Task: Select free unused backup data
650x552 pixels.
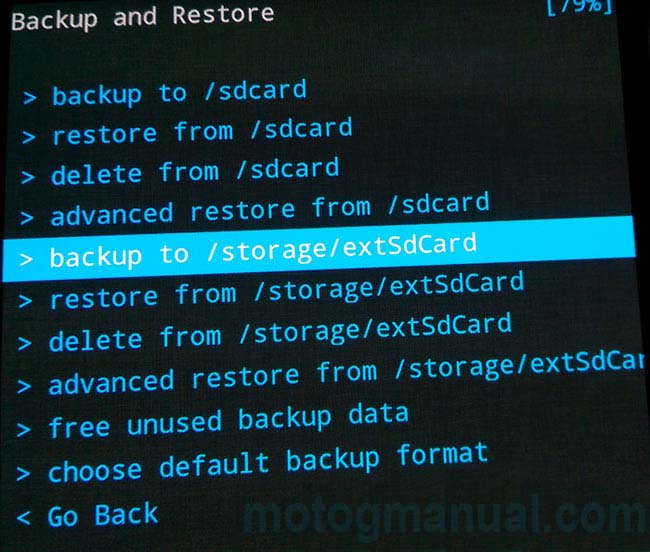Action: click(228, 421)
